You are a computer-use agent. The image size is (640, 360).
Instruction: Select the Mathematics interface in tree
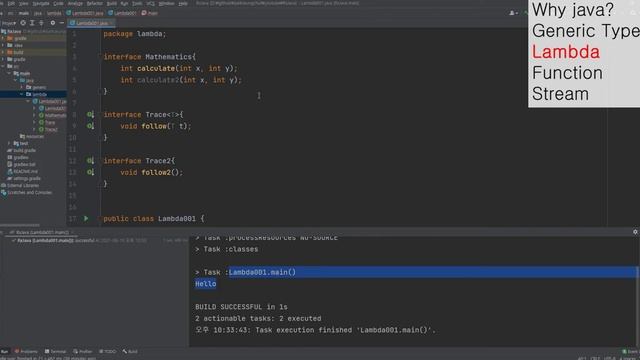(52, 116)
